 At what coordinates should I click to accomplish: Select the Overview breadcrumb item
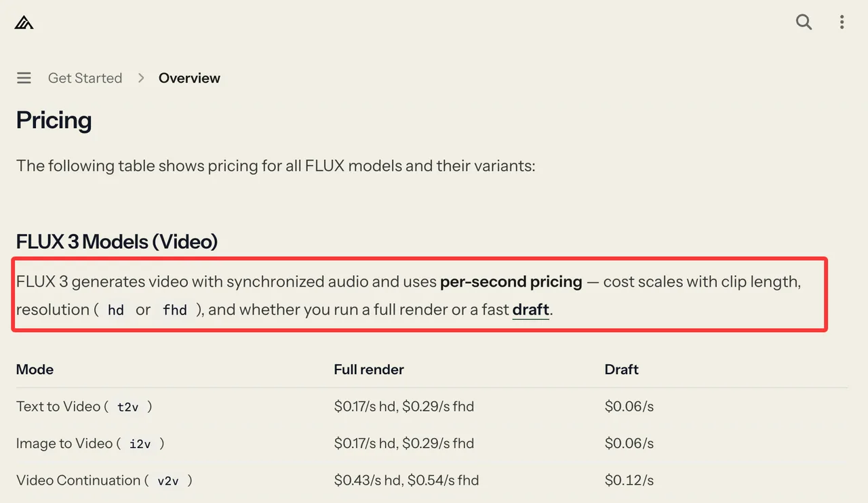(189, 78)
